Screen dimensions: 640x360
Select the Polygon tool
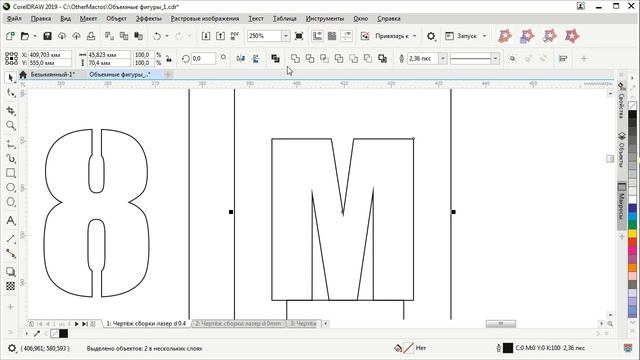pos(11,202)
